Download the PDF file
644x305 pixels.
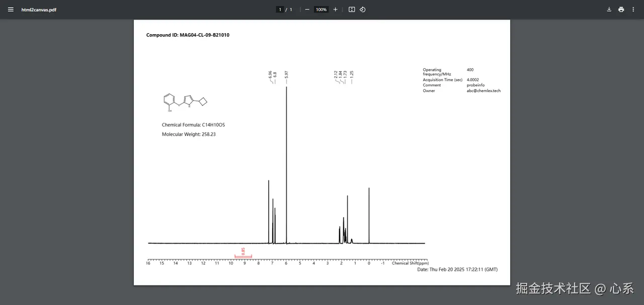click(x=609, y=10)
